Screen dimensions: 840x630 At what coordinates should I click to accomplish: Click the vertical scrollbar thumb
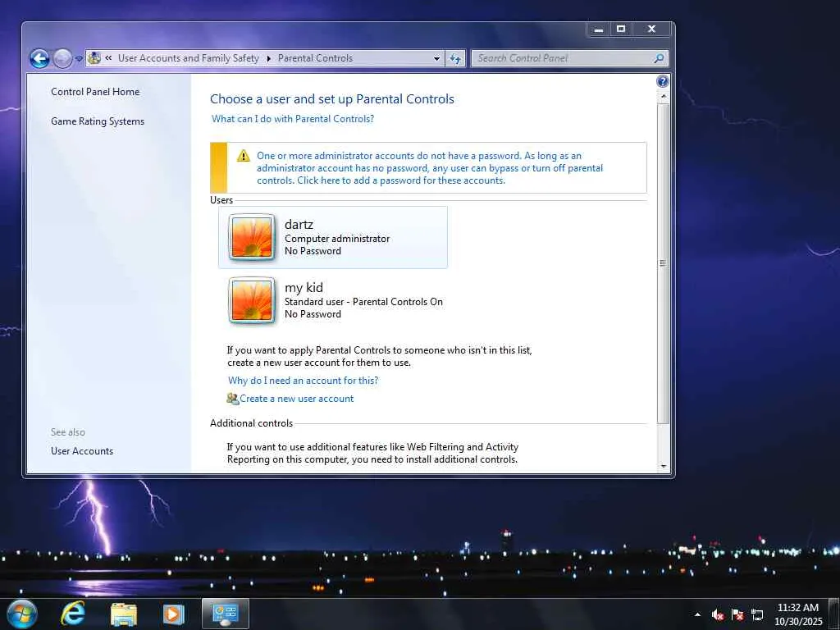pyautogui.click(x=663, y=263)
